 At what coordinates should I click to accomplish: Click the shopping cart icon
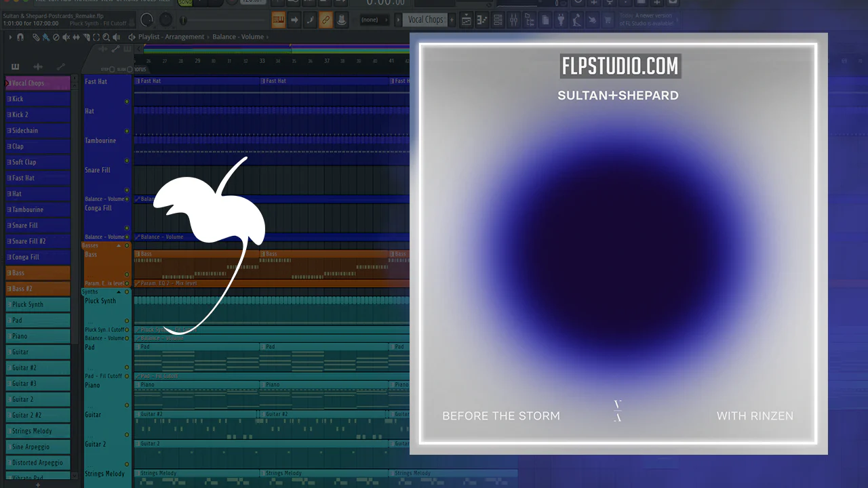point(608,20)
